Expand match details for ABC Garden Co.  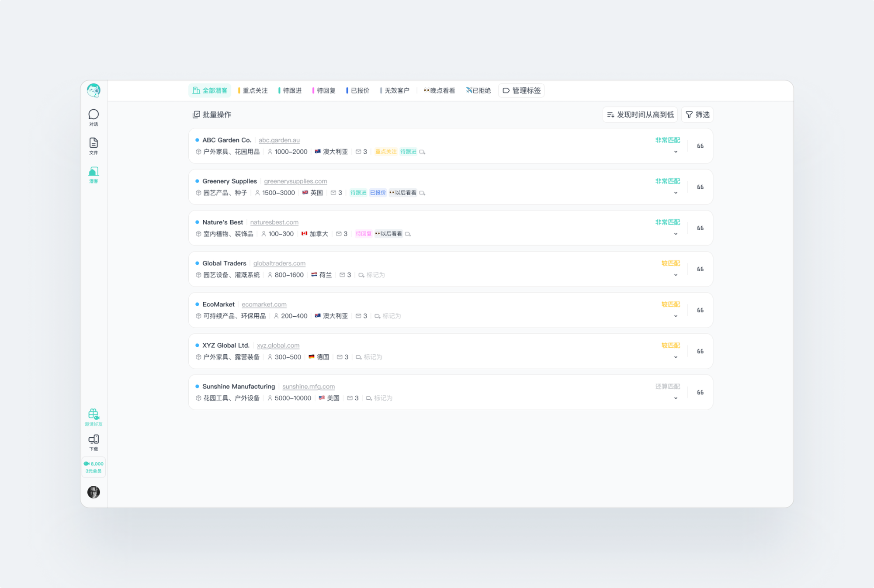click(x=676, y=152)
